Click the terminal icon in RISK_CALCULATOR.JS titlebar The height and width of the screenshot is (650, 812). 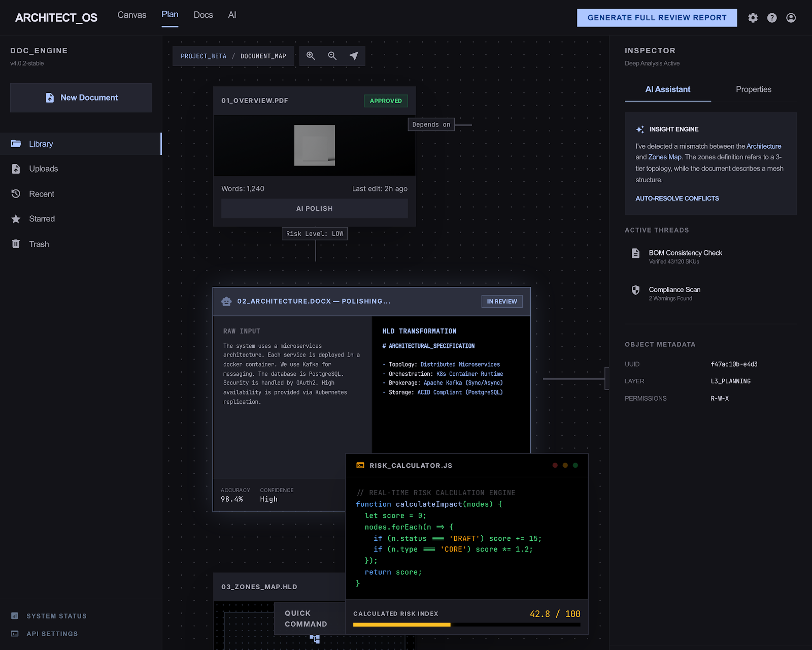(x=360, y=465)
